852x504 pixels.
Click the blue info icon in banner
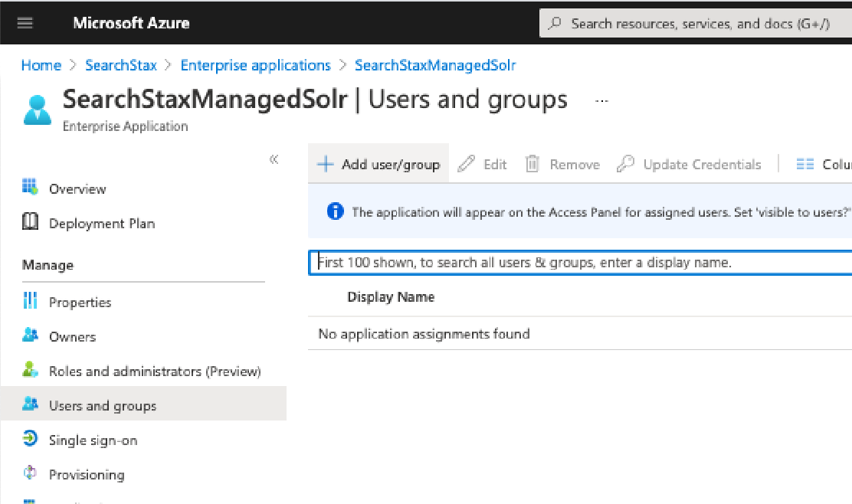coord(336,211)
